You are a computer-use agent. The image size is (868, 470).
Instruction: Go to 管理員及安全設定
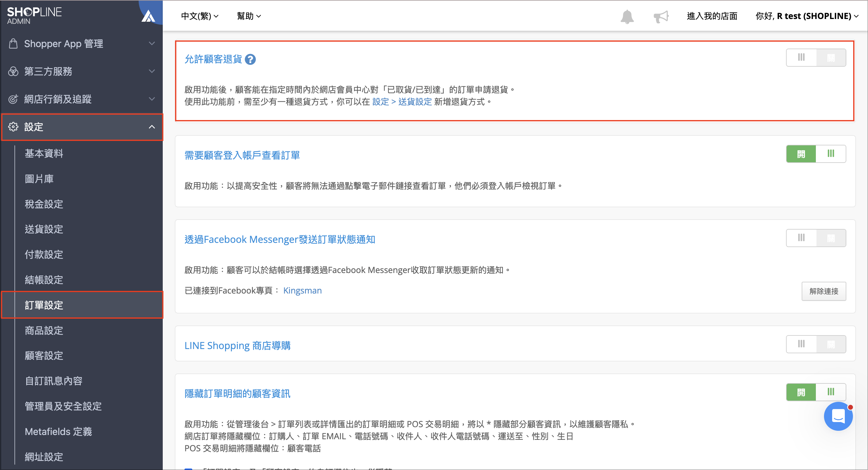pyautogui.click(x=63, y=406)
